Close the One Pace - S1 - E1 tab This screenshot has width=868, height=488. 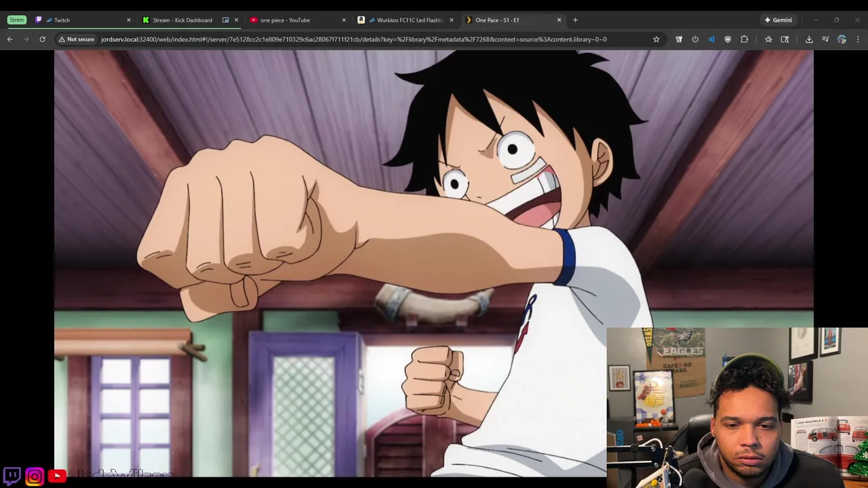[x=559, y=20]
